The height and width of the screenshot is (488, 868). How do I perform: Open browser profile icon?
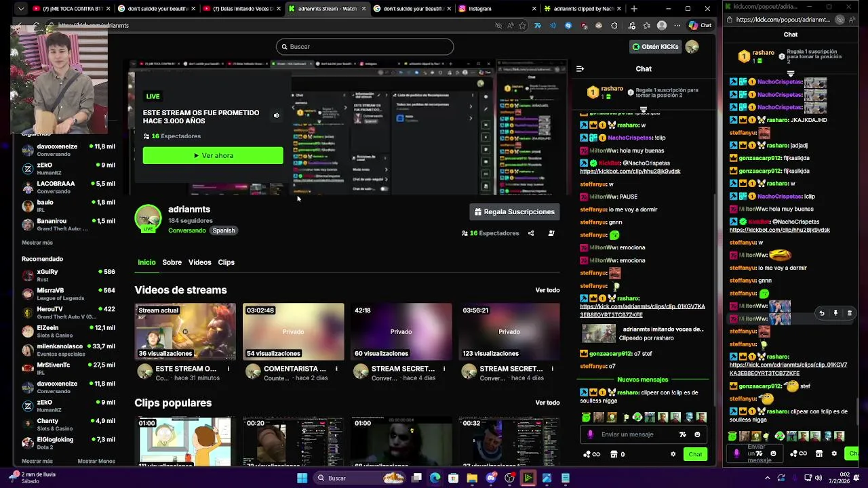(x=662, y=26)
